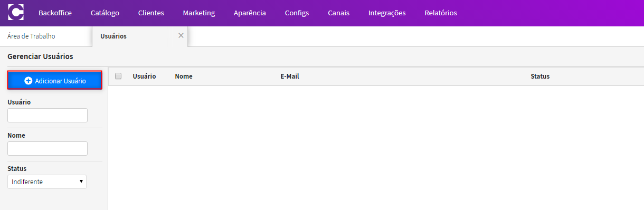Toggle the select-all users checkbox
The height and width of the screenshot is (210, 644).
click(118, 76)
